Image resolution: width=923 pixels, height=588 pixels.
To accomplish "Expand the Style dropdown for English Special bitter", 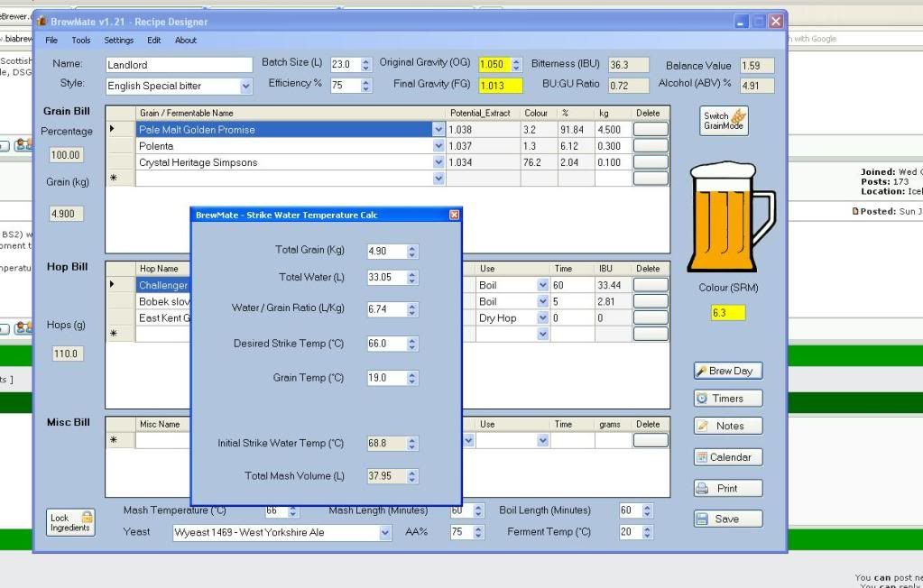I will click(246, 87).
